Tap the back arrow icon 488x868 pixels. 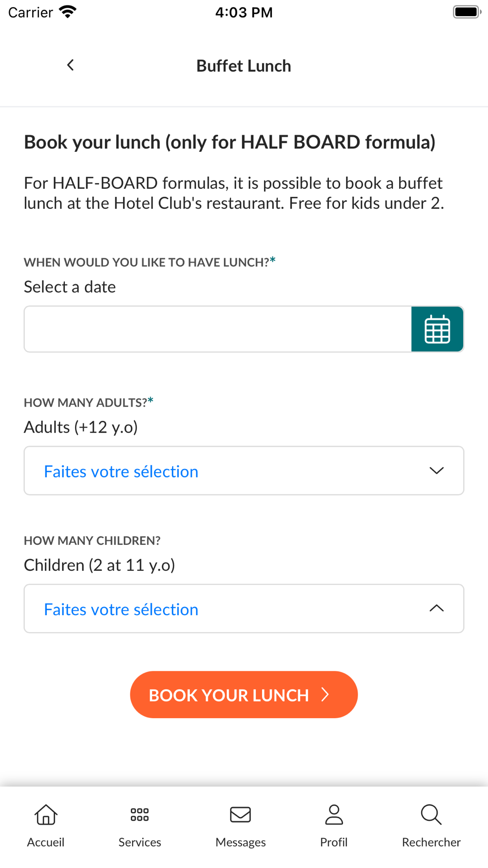coord(71,65)
